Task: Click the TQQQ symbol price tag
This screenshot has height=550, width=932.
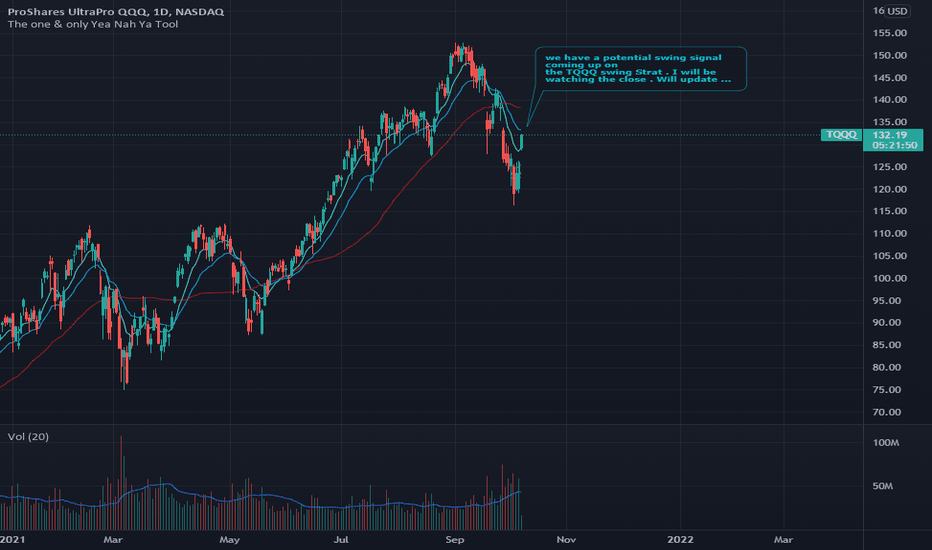Action: click(x=841, y=134)
